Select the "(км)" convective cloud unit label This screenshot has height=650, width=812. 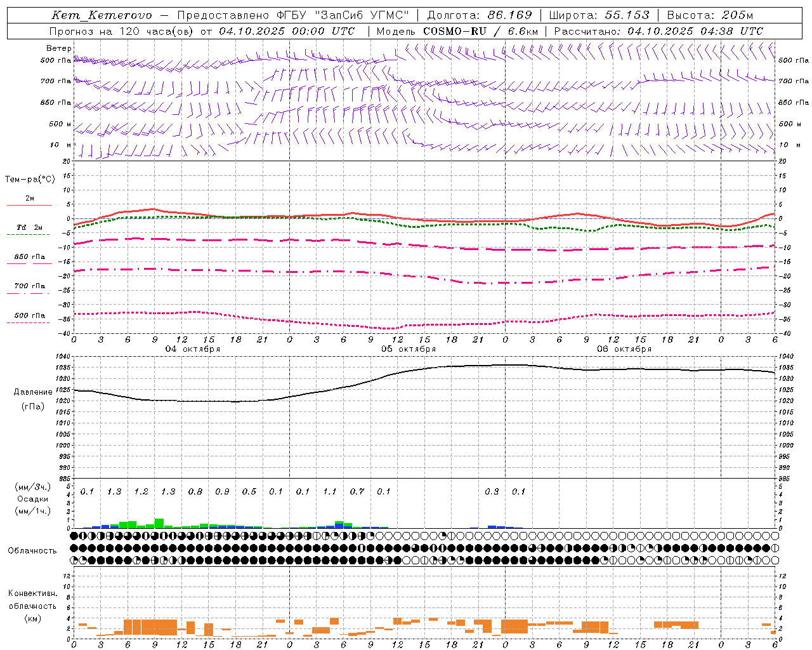click(x=32, y=618)
